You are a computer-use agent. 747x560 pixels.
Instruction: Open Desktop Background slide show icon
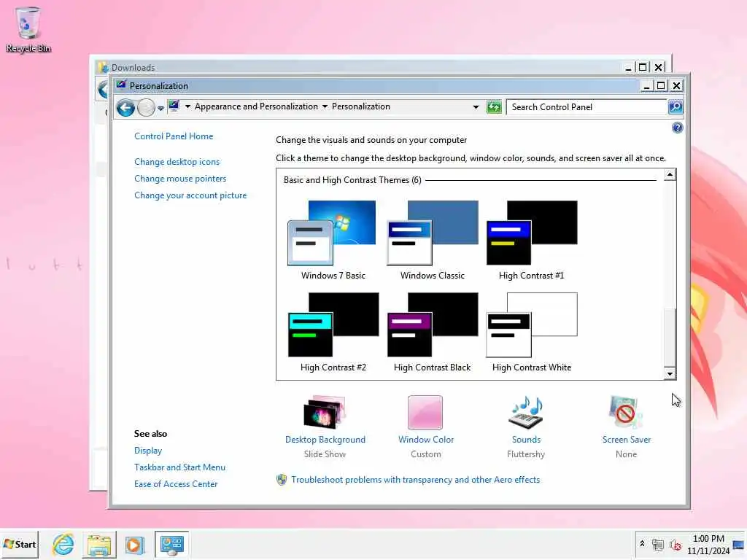(x=325, y=413)
